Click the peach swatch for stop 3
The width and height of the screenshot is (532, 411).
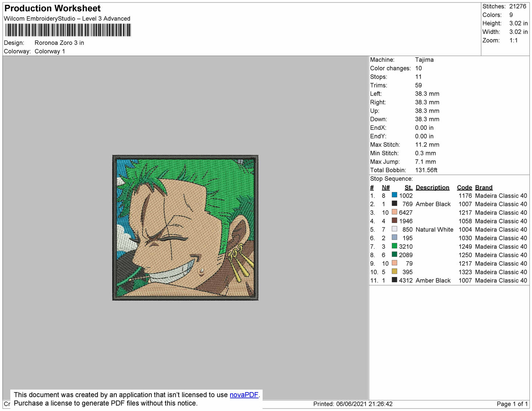(394, 212)
